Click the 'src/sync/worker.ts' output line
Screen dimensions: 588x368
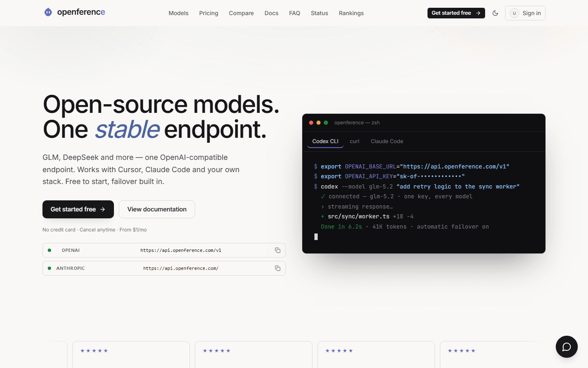pyautogui.click(x=367, y=216)
